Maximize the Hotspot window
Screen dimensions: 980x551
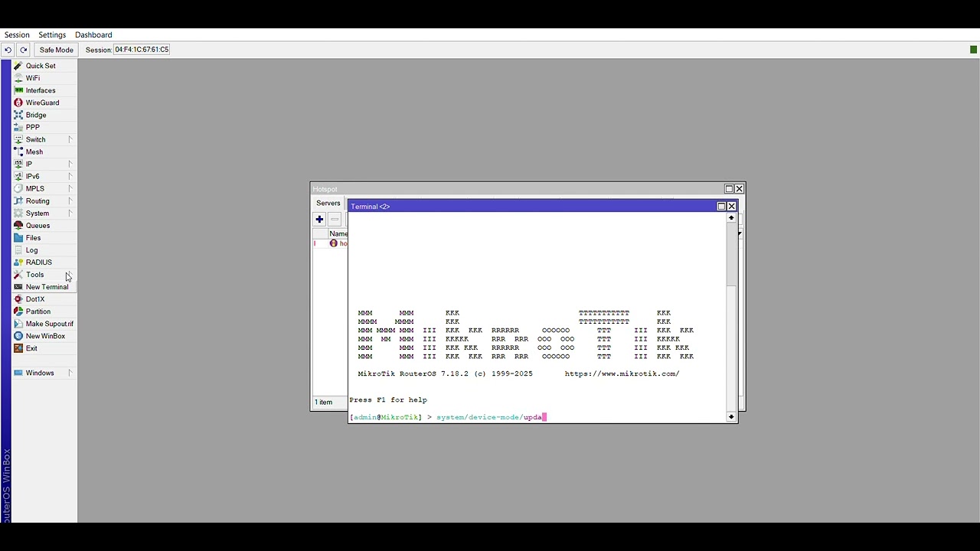click(730, 189)
